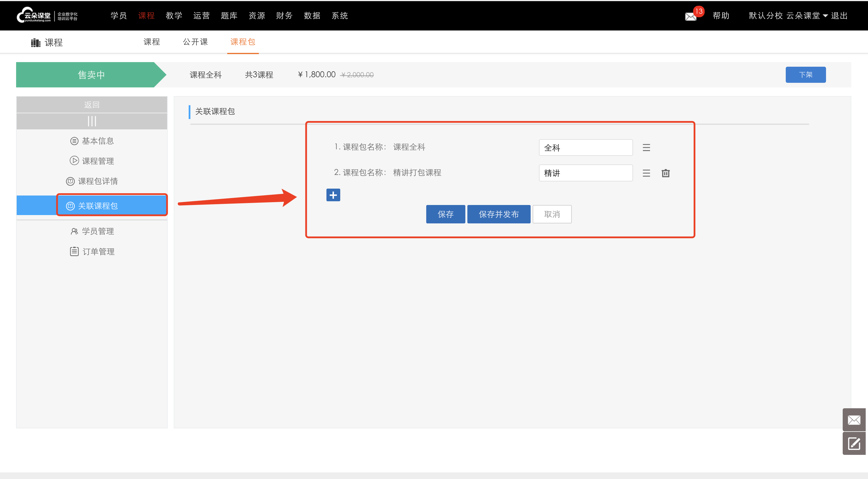Click reorder handle for 精讲打包课程 row
The height and width of the screenshot is (479, 868).
pyautogui.click(x=646, y=173)
